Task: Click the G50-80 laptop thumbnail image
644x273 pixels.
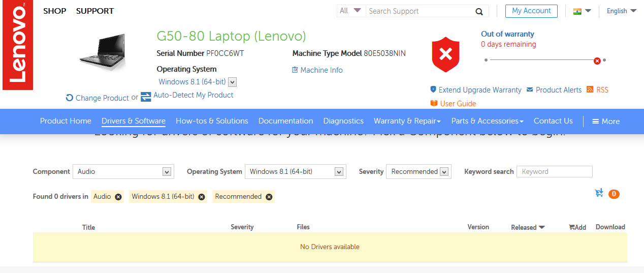Action: pos(103,53)
